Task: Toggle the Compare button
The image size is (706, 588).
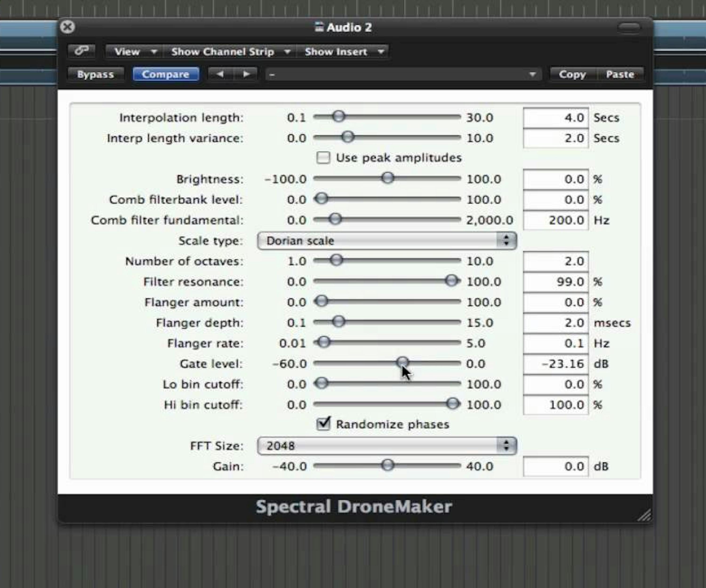Action: click(x=166, y=74)
